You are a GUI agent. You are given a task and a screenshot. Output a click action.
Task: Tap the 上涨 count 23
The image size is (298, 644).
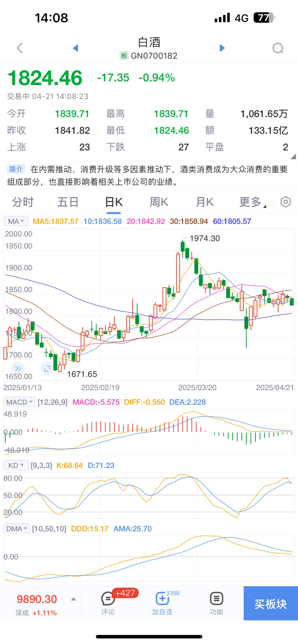tap(85, 147)
